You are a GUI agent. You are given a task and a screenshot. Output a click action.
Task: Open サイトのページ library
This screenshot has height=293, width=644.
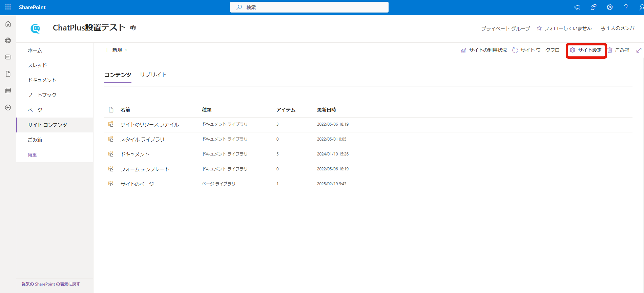[x=137, y=184]
